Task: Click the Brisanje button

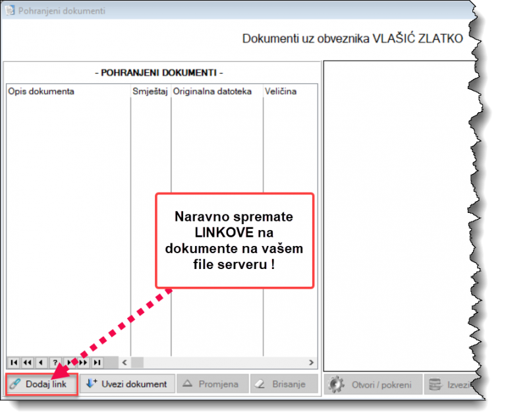Action: click(284, 384)
